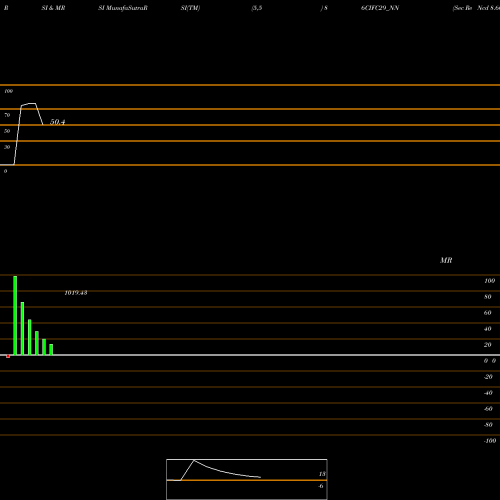The height and width of the screenshot is (500, 500).
Task: Click the 50.4 RSI value label
Action: pos(57,122)
